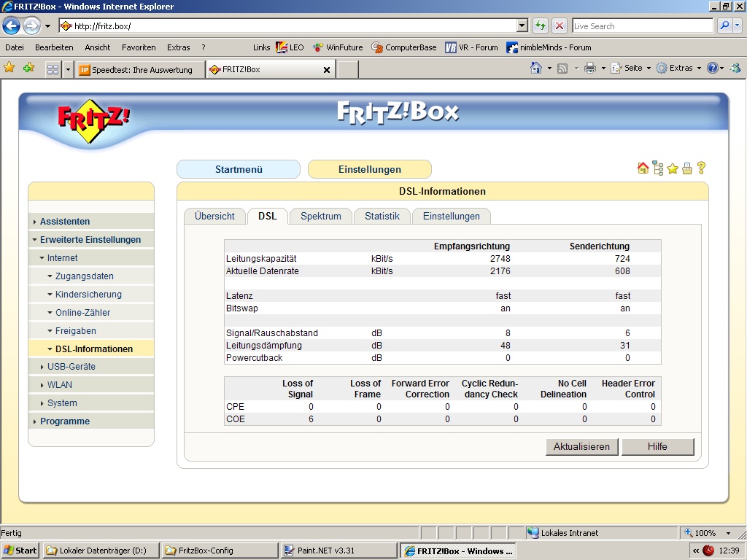Click the IE Print icon
747x560 pixels.
coord(589,68)
